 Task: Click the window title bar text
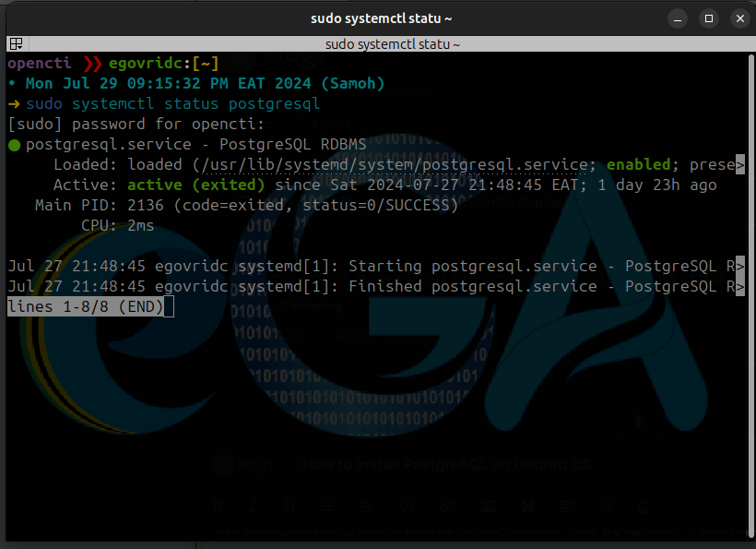pos(380,18)
